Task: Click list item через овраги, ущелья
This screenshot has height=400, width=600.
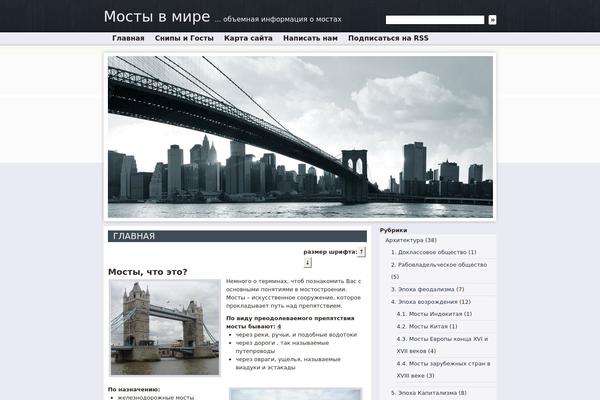Action: click(288, 363)
